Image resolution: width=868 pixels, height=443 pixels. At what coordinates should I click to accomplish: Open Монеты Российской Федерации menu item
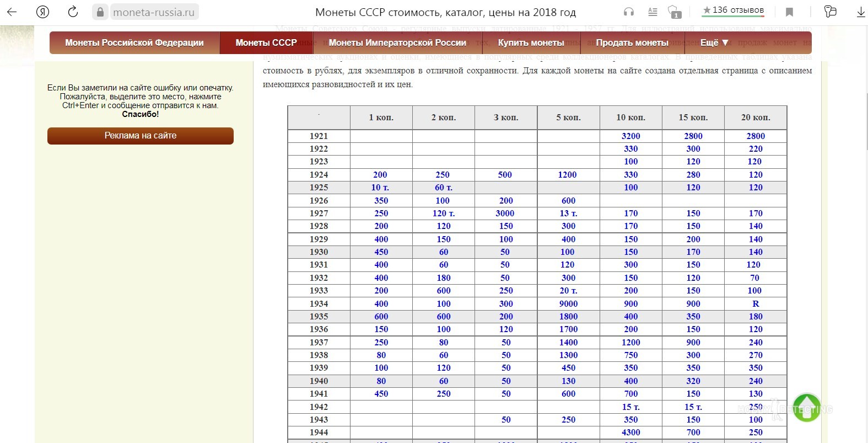(134, 42)
